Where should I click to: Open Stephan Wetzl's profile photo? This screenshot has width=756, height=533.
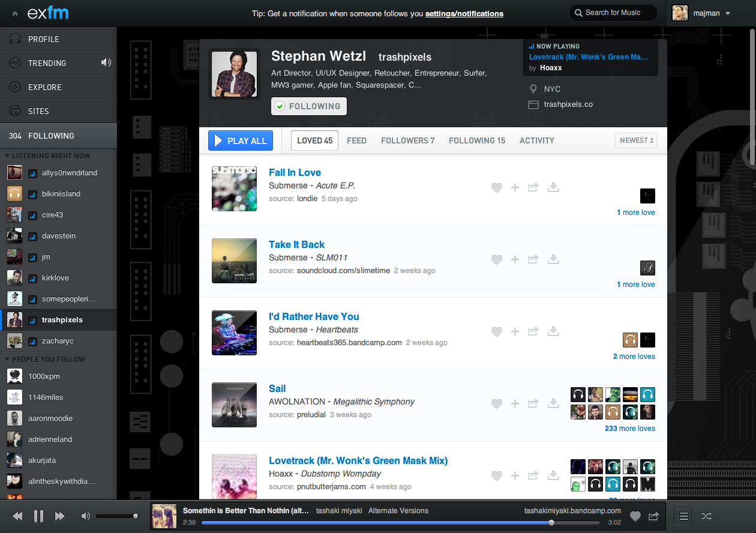point(235,74)
